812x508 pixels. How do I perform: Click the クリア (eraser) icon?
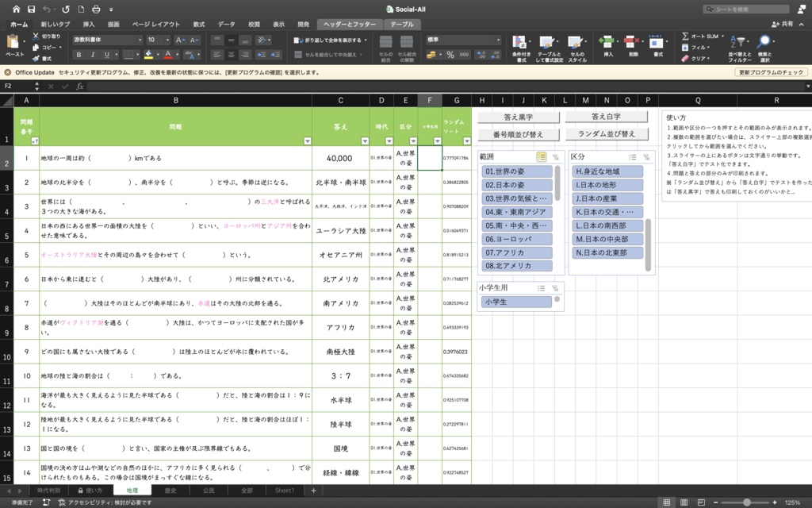(684, 58)
